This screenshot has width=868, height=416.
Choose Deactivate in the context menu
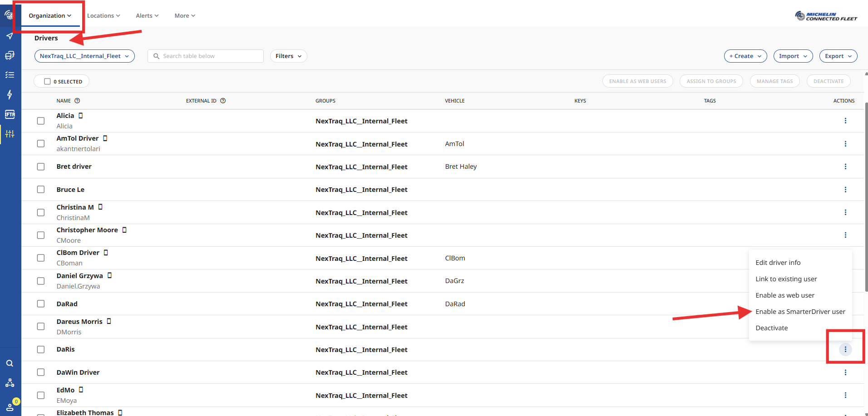(x=771, y=328)
